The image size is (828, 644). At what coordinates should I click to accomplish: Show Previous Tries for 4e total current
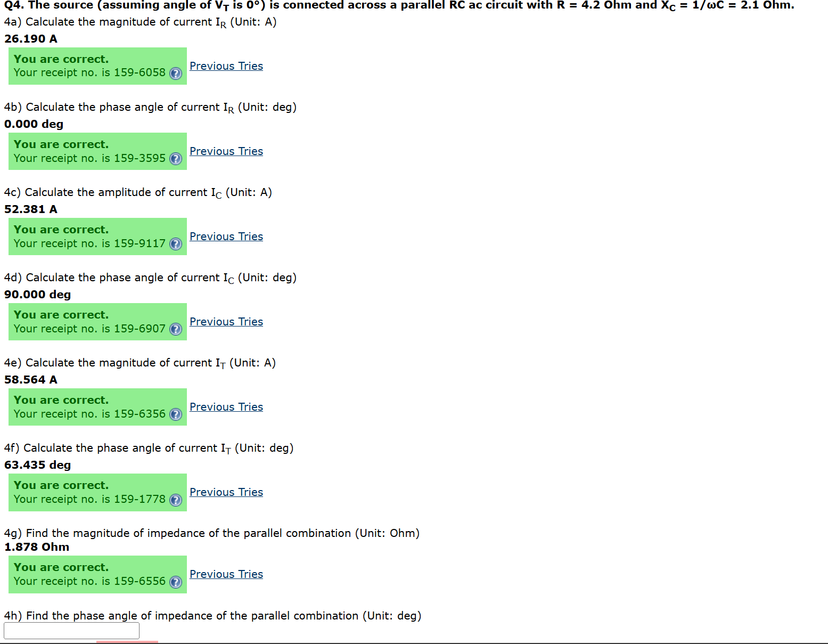226,407
